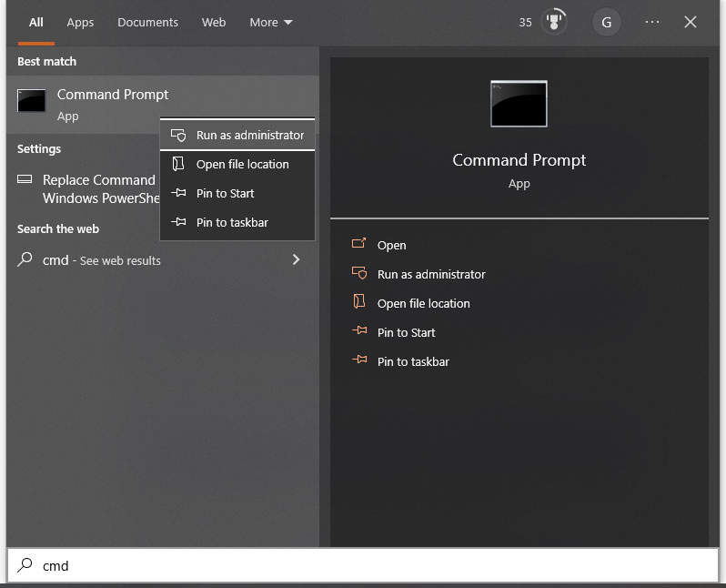
Task: Click Open in the details pane
Action: [391, 245]
